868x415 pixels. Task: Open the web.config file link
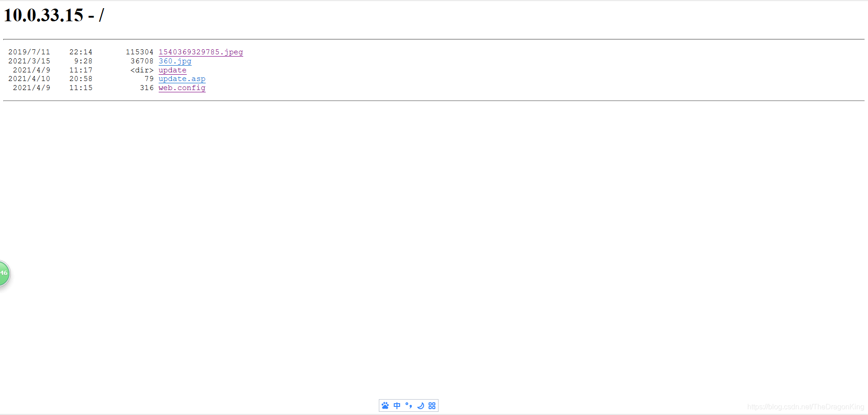pyautogui.click(x=182, y=88)
